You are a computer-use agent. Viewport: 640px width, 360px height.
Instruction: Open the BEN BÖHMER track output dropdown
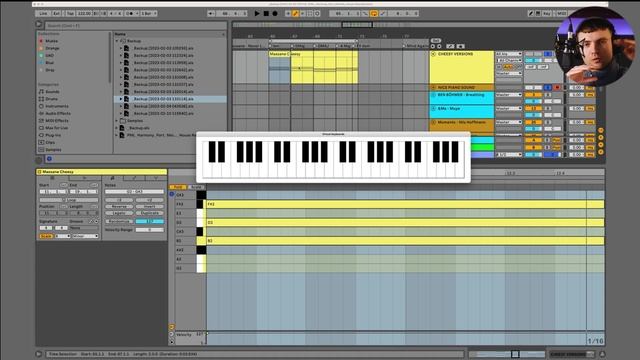509,95
